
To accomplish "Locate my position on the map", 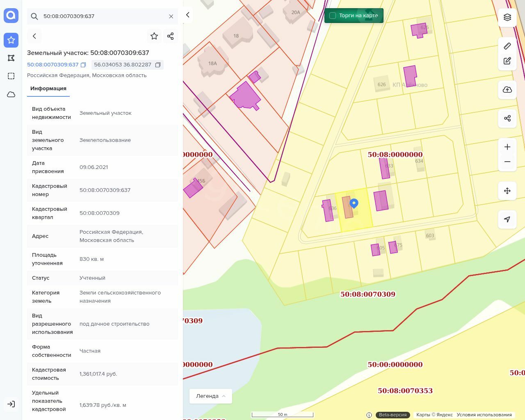I will 507,219.
